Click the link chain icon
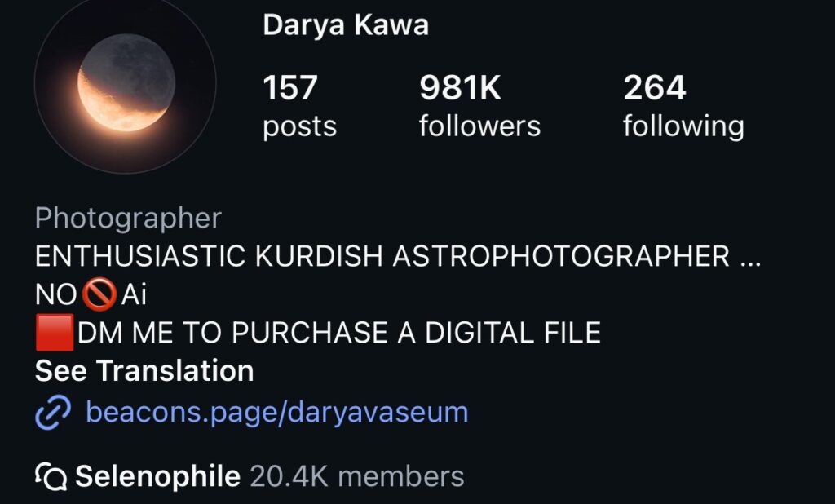Image resolution: width=835 pixels, height=504 pixels. (x=53, y=413)
